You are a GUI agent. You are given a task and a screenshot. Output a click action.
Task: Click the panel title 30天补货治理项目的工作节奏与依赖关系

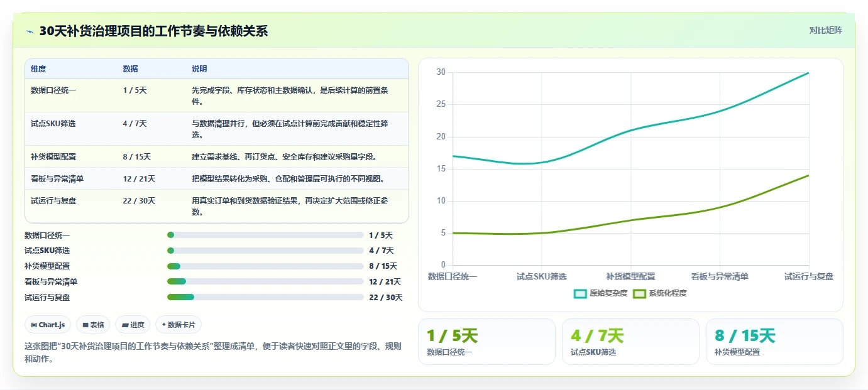[153, 31]
